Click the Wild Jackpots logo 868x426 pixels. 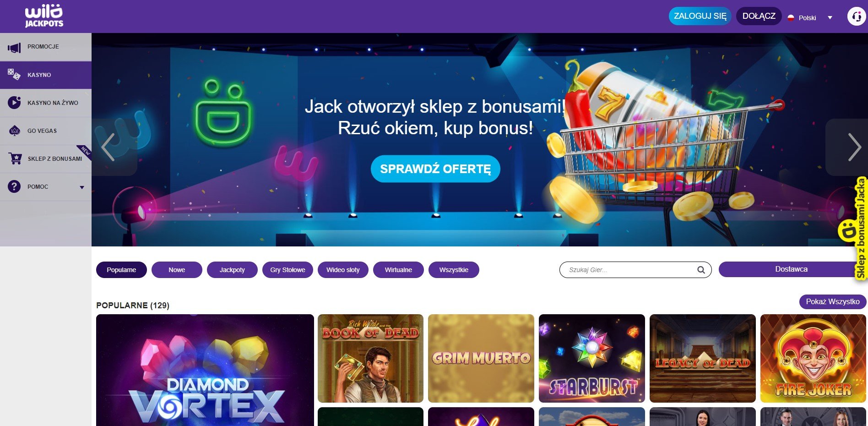coord(44,16)
